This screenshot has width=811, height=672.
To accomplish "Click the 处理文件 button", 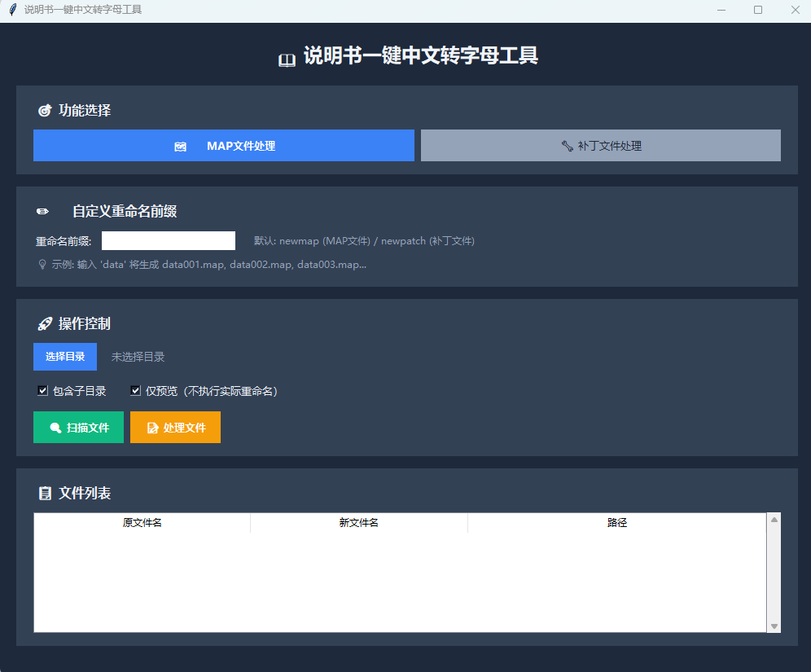I will pyautogui.click(x=175, y=427).
